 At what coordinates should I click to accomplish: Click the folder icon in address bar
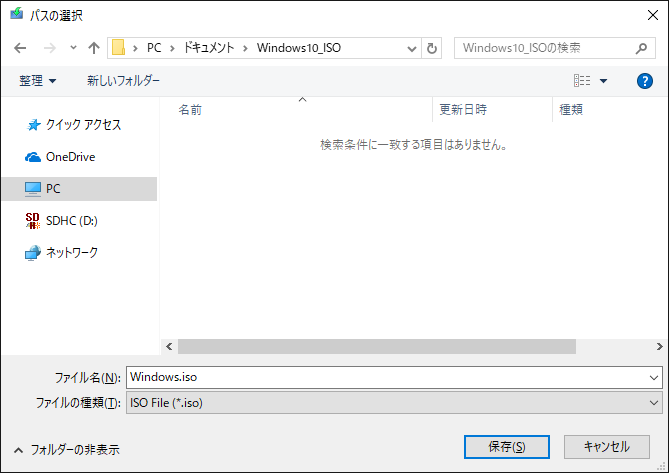click(x=118, y=47)
